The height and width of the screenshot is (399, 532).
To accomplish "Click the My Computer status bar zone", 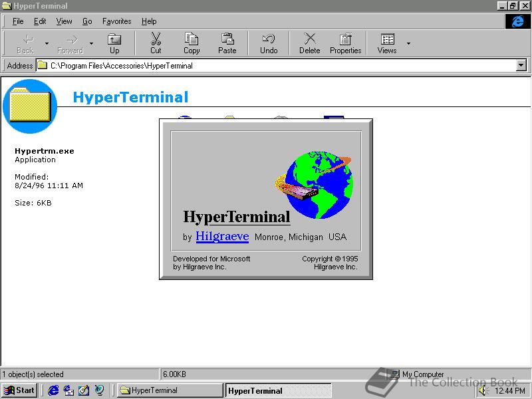I will point(419,374).
